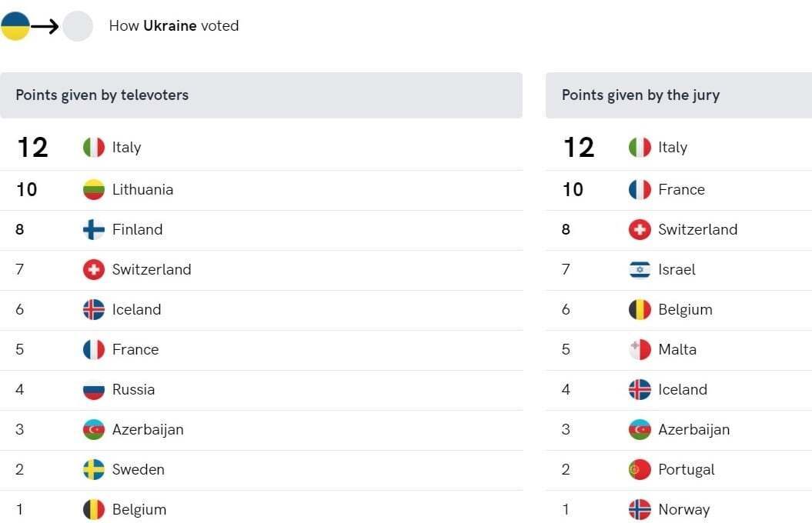Click the 'How Ukraine voted' heading
Image resolution: width=812 pixels, height=523 pixels.
click(x=174, y=26)
